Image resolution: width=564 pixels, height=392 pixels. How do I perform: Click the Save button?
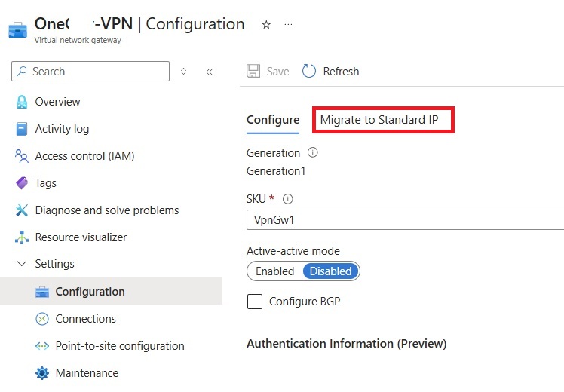pyautogui.click(x=269, y=72)
